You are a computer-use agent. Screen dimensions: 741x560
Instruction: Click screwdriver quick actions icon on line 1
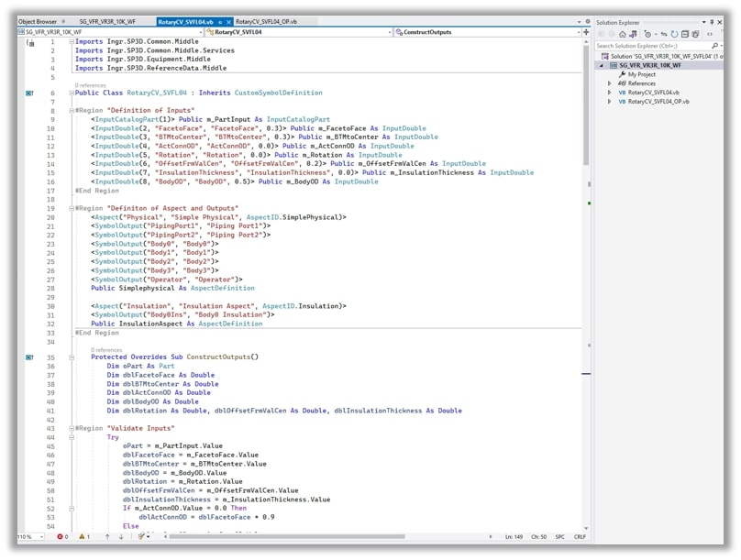tap(30, 43)
